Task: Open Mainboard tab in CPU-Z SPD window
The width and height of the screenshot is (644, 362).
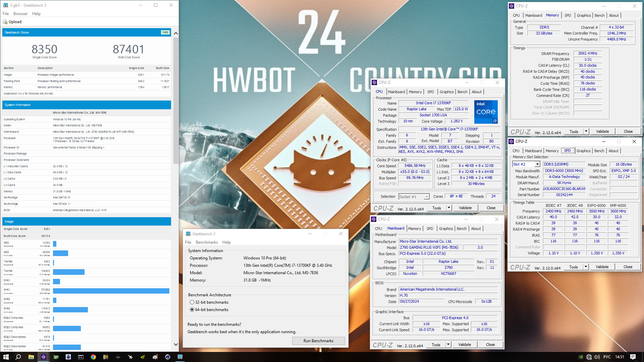Action: (533, 151)
